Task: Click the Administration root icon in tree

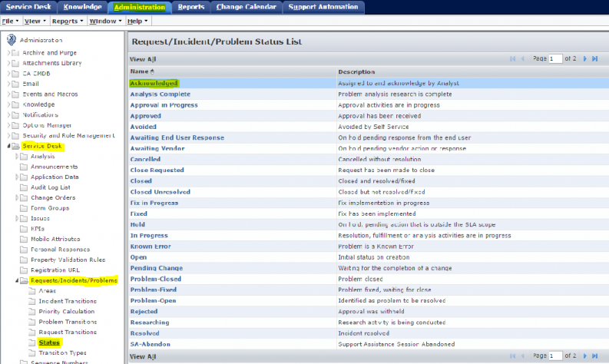Action: (x=12, y=39)
